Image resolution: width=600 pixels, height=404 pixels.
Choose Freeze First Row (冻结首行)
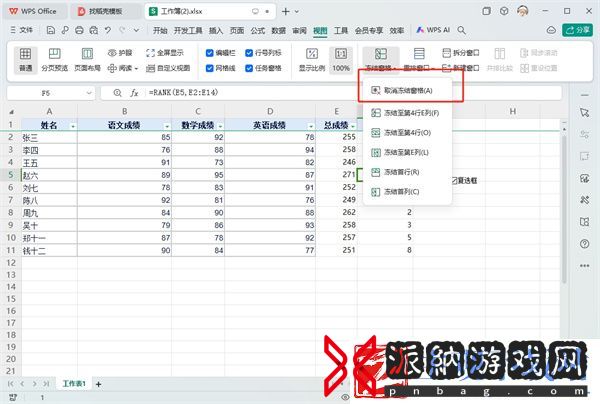[x=407, y=172]
